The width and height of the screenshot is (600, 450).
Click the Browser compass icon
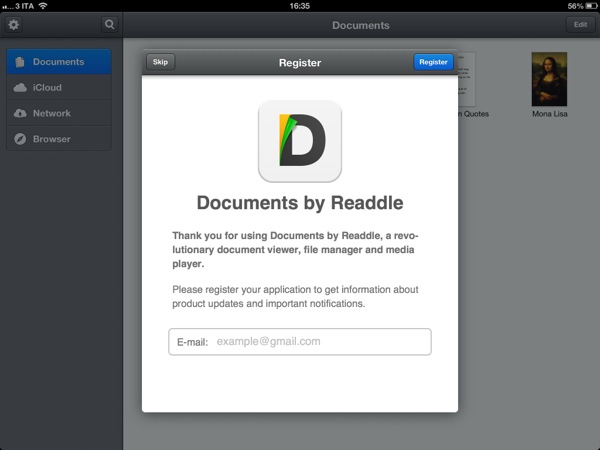click(x=20, y=139)
